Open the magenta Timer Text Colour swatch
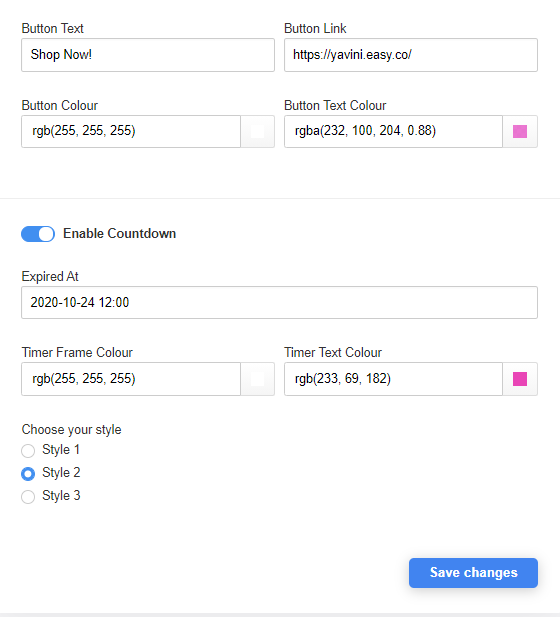The image size is (560, 617). pos(520,379)
